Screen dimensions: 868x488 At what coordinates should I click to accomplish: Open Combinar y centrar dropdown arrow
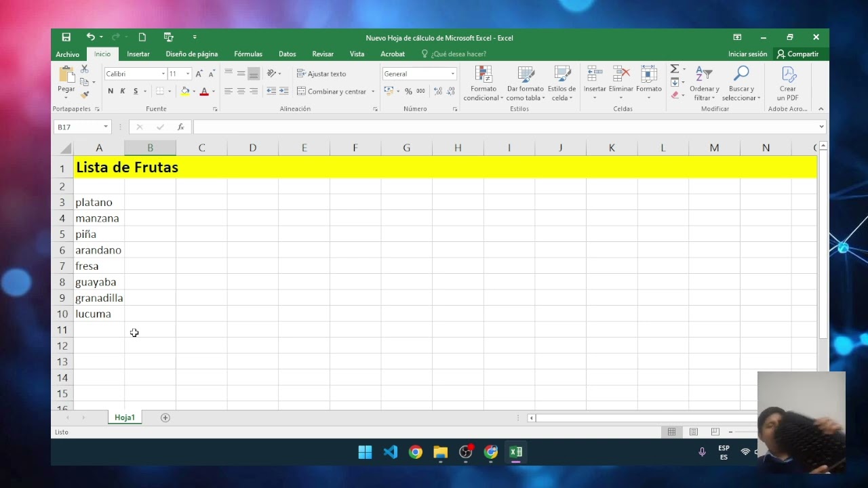(372, 91)
